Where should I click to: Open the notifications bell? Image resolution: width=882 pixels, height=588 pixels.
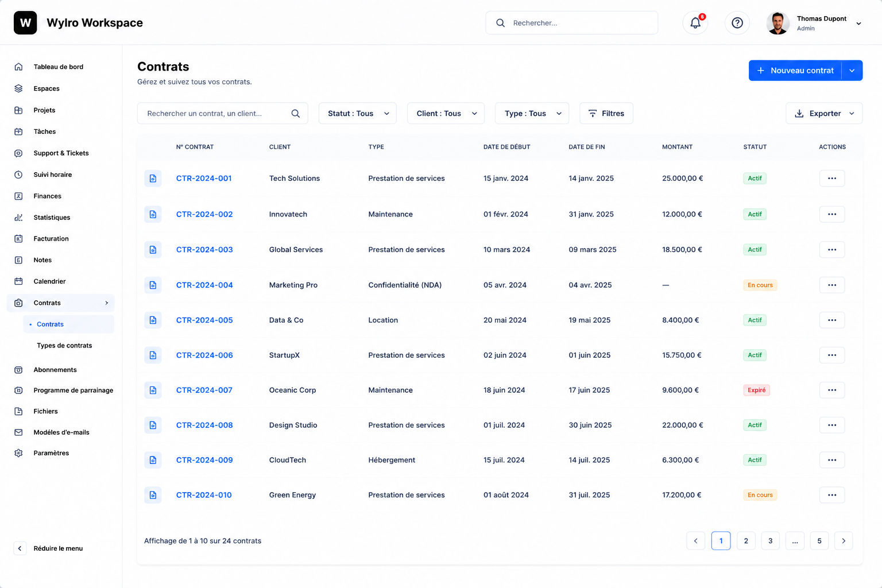tap(695, 23)
